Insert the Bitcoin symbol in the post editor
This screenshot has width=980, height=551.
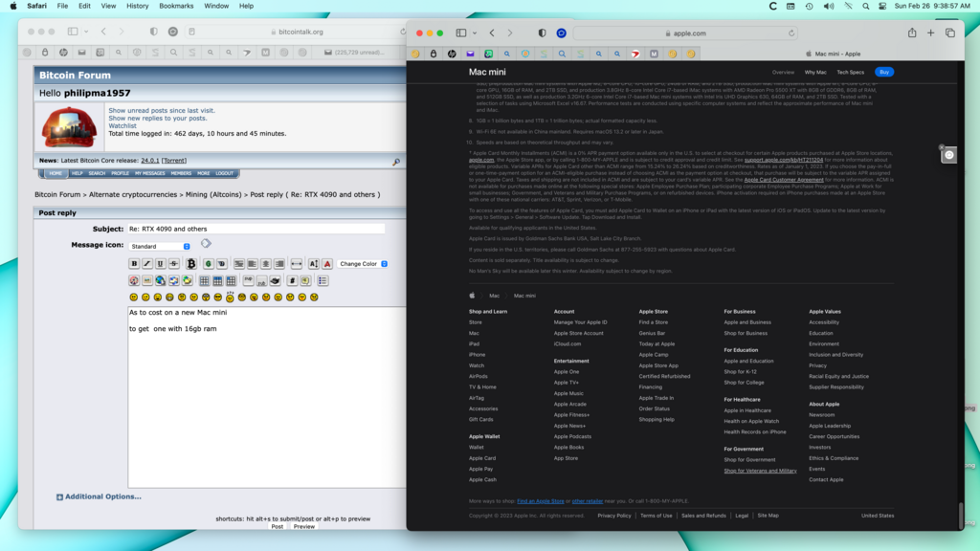(191, 264)
